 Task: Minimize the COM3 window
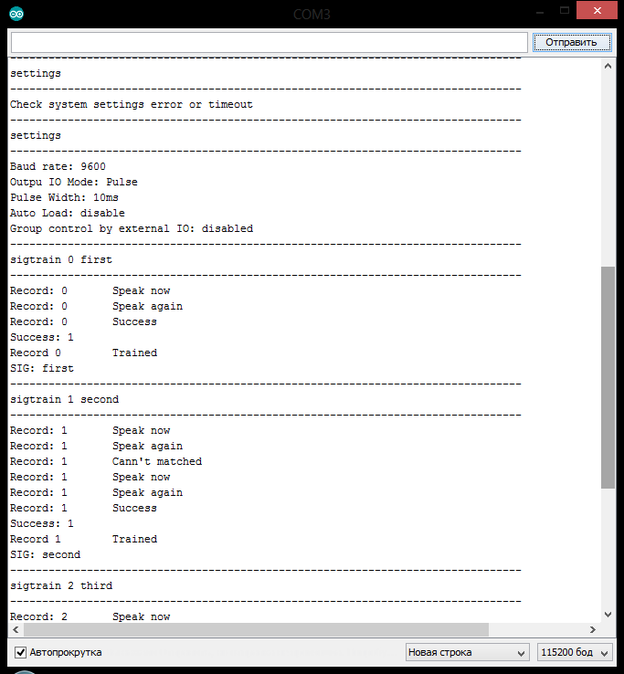point(540,12)
